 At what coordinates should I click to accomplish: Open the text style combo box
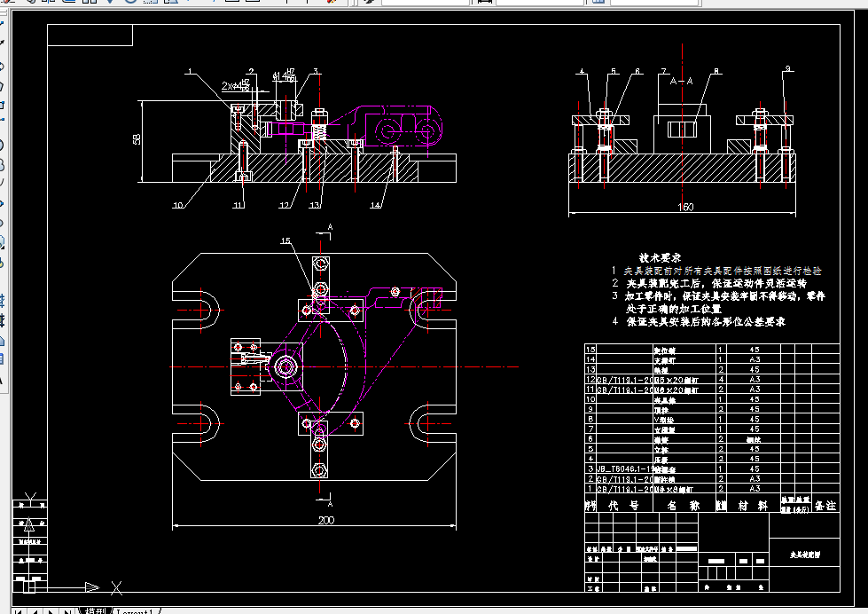[x=426, y=2]
